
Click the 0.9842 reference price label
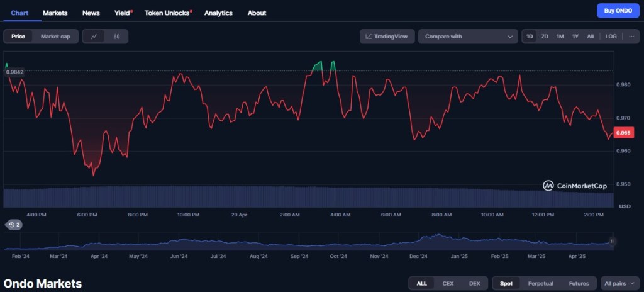(x=15, y=72)
